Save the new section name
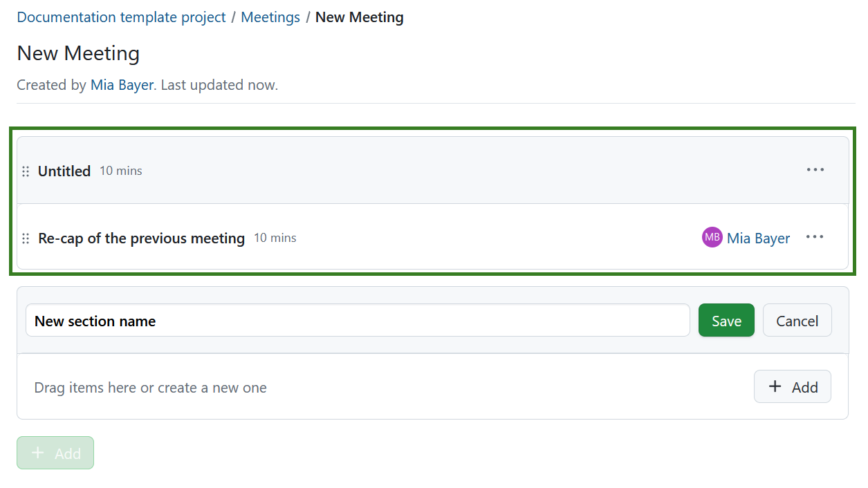868x488 pixels. (x=726, y=321)
